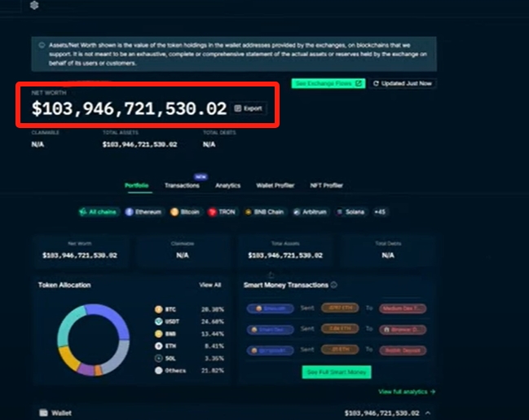Open View All in Token Allocation
This screenshot has height=420, width=529.
pyautogui.click(x=209, y=285)
